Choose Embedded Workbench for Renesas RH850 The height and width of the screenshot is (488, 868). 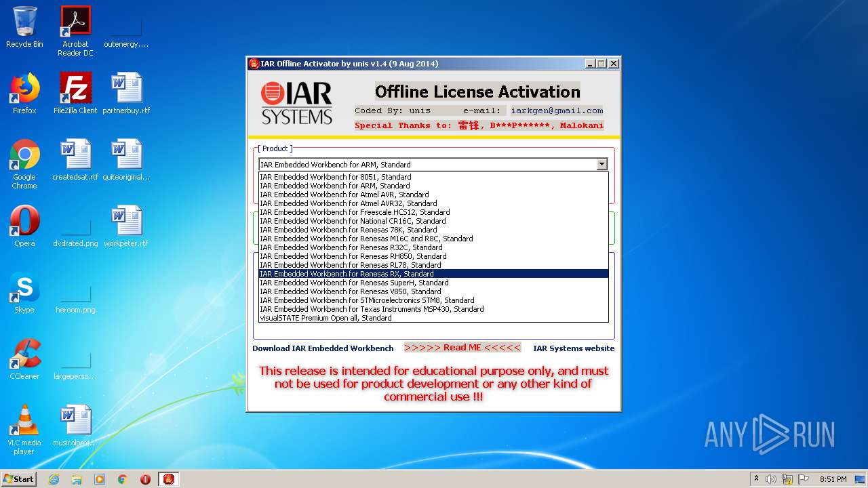pos(433,256)
